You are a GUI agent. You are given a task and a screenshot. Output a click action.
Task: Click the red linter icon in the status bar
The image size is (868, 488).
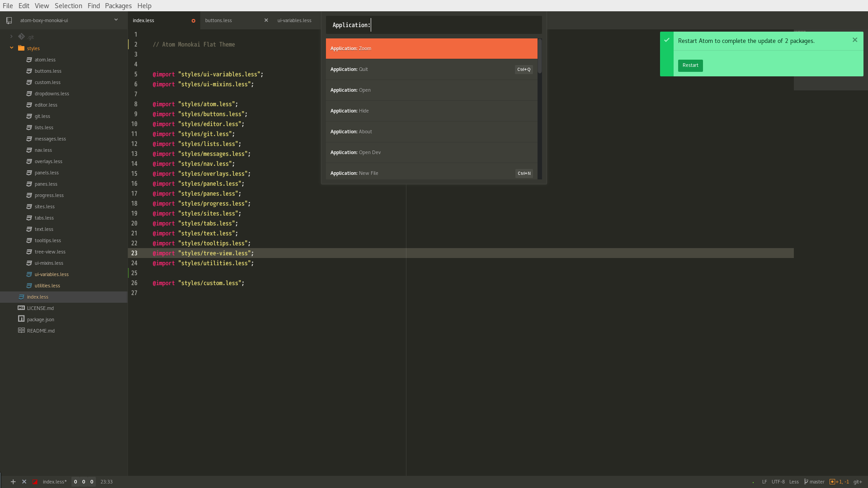pos(35,482)
